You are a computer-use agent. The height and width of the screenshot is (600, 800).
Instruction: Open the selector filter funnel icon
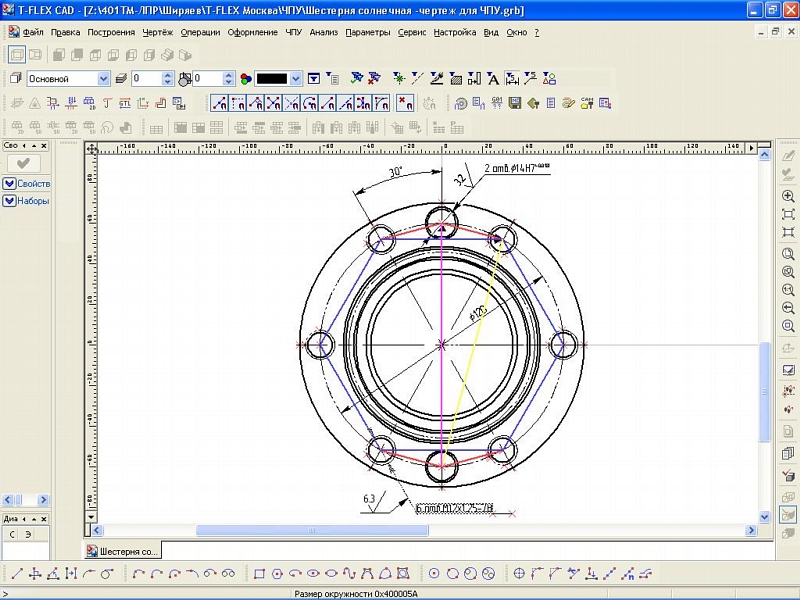tap(314, 79)
